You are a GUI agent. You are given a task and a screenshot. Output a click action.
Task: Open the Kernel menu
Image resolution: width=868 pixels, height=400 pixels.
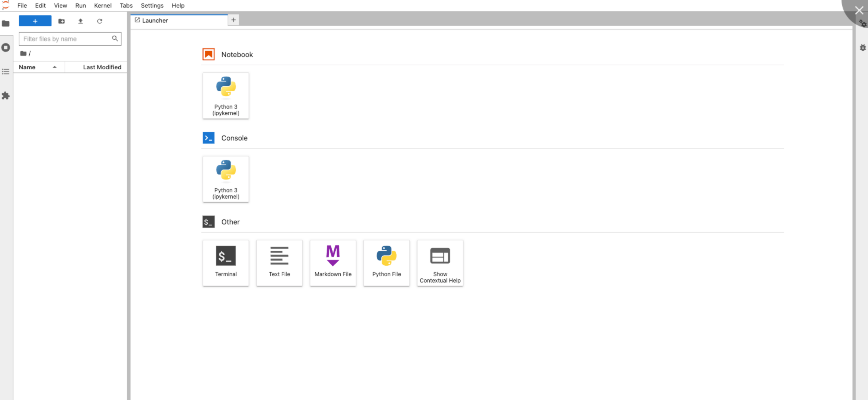pyautogui.click(x=103, y=5)
